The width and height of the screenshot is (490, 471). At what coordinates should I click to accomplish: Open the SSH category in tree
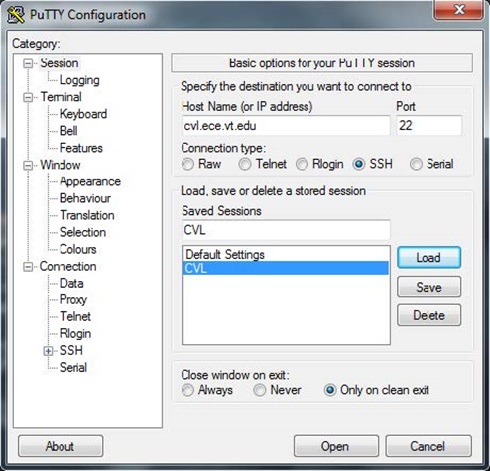coord(71,351)
